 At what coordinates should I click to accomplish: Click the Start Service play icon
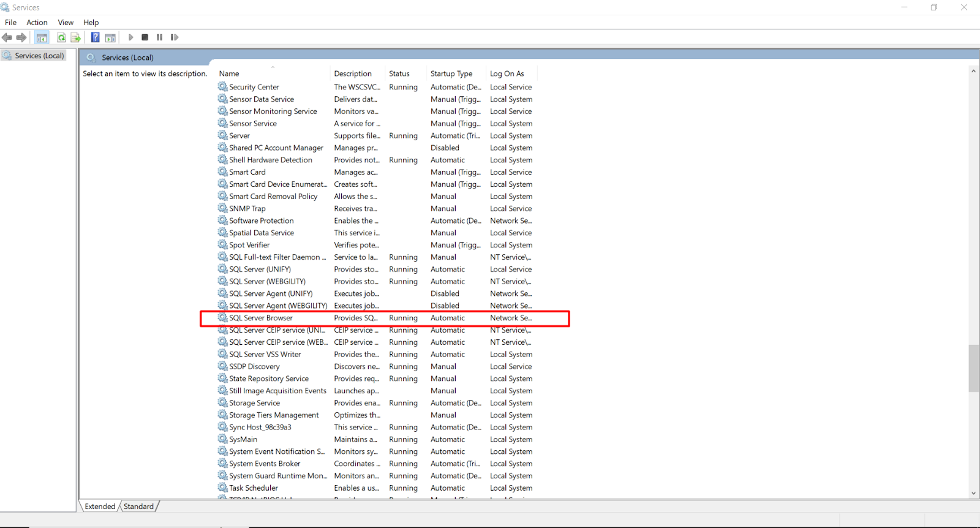pyautogui.click(x=130, y=38)
